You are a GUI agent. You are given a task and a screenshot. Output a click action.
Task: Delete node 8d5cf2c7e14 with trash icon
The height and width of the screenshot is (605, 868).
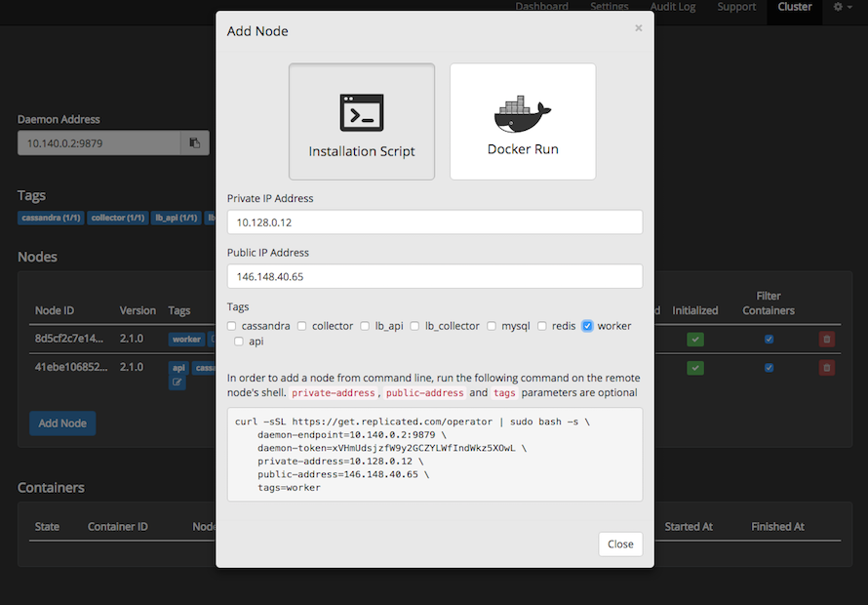click(826, 339)
